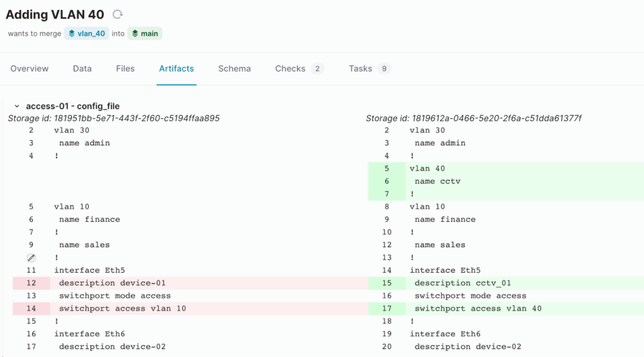This screenshot has height=357, width=644.
Task: Click added line description cctv_01
Action: [462, 283]
